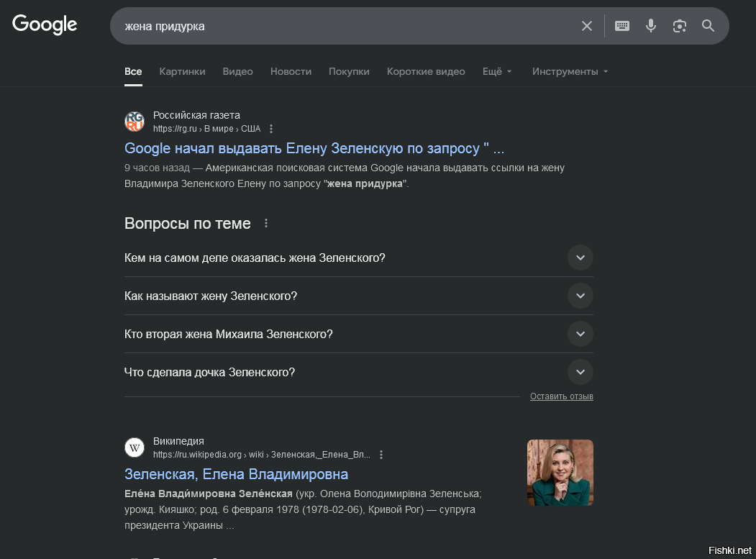Open three-dot menu for Российская газета result
The width and height of the screenshot is (756, 559).
coord(271,129)
